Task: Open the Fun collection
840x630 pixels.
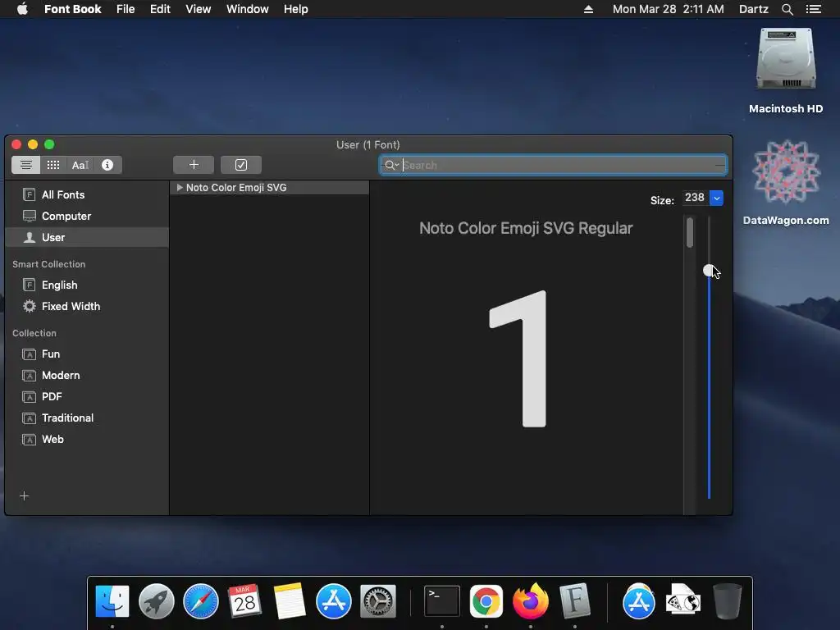Action: (x=87, y=354)
